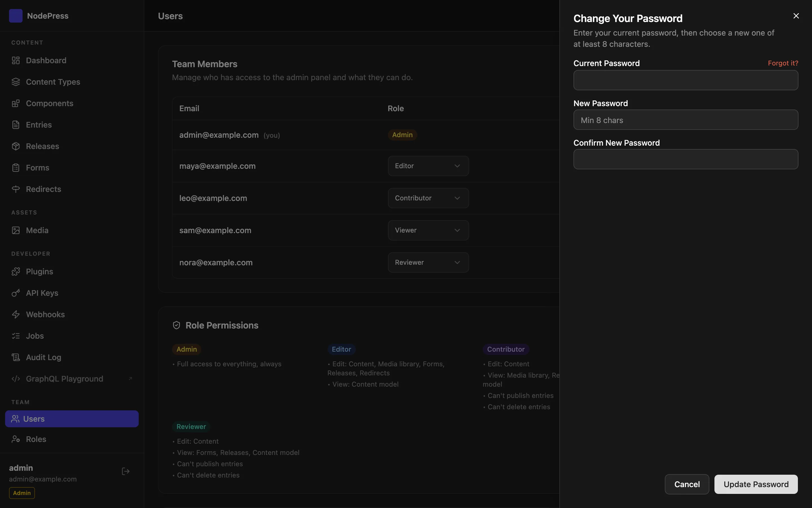Screen dimensions: 812x508
Task: Click the NodePress logo square
Action: (16, 16)
